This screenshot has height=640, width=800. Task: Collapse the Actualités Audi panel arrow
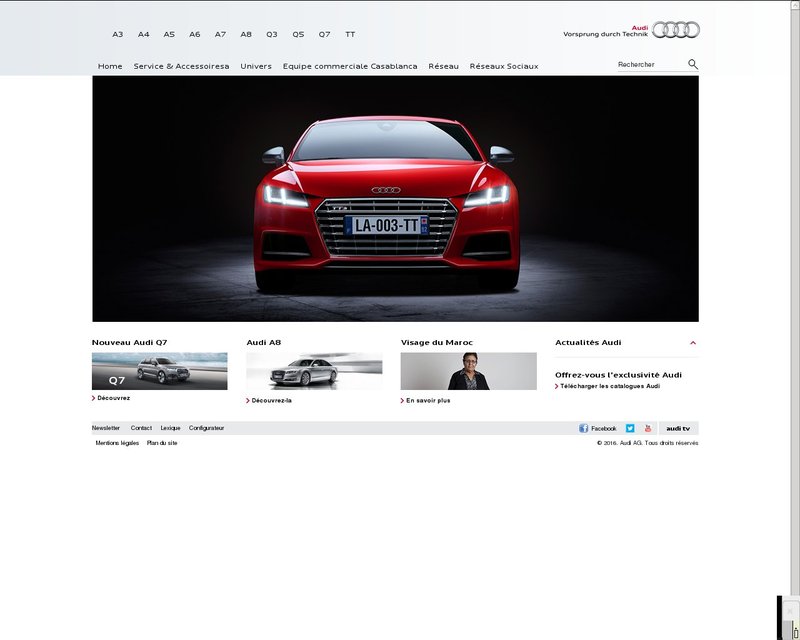click(x=693, y=342)
